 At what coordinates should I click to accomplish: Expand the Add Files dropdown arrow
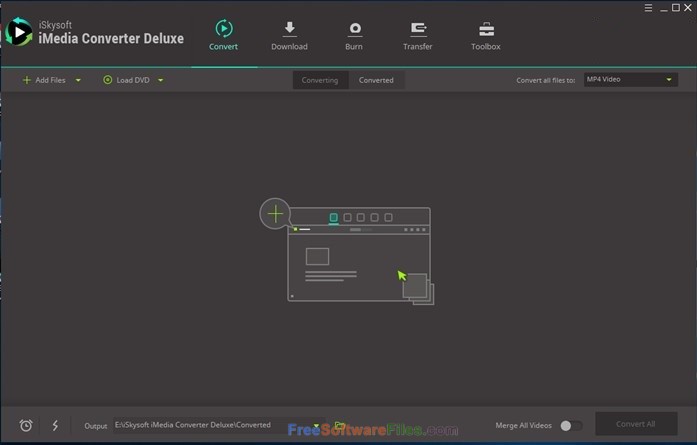(x=78, y=80)
